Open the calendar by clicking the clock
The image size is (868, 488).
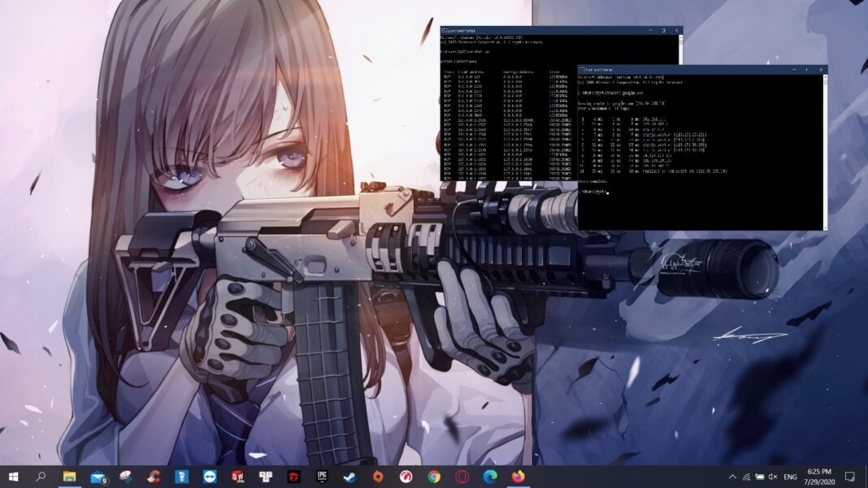(x=819, y=475)
